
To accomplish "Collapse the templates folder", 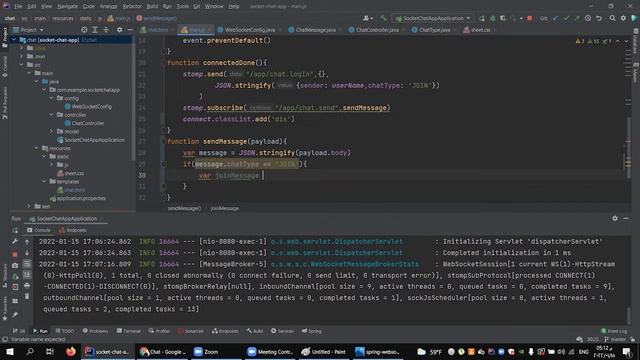I will click(x=44, y=181).
